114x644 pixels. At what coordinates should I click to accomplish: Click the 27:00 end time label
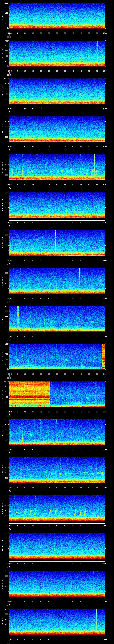click(x=105, y=487)
